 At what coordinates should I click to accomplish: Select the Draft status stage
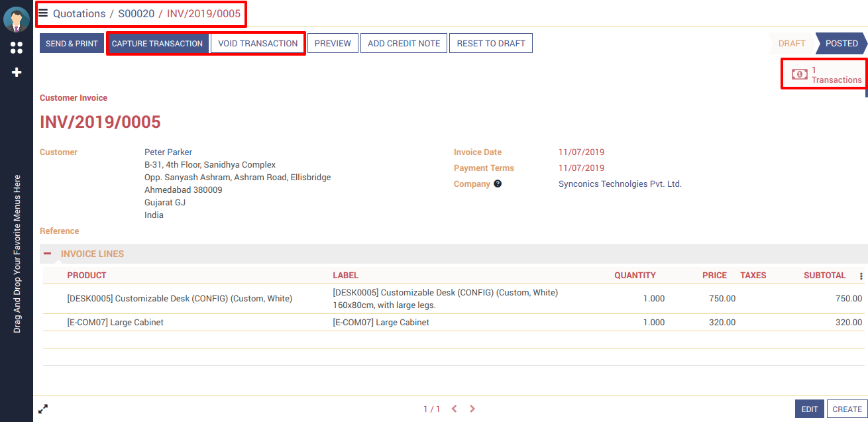pos(791,43)
